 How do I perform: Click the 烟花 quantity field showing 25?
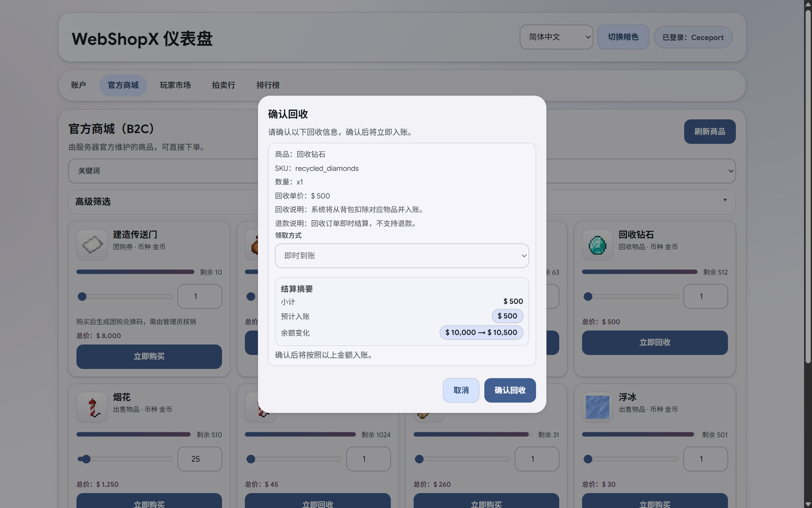pyautogui.click(x=200, y=459)
